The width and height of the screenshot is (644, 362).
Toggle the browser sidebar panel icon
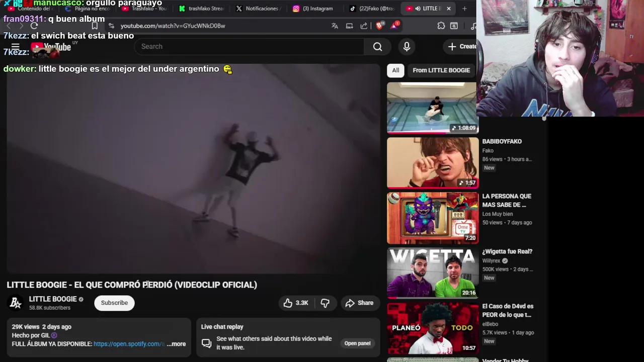pyautogui.click(x=454, y=26)
